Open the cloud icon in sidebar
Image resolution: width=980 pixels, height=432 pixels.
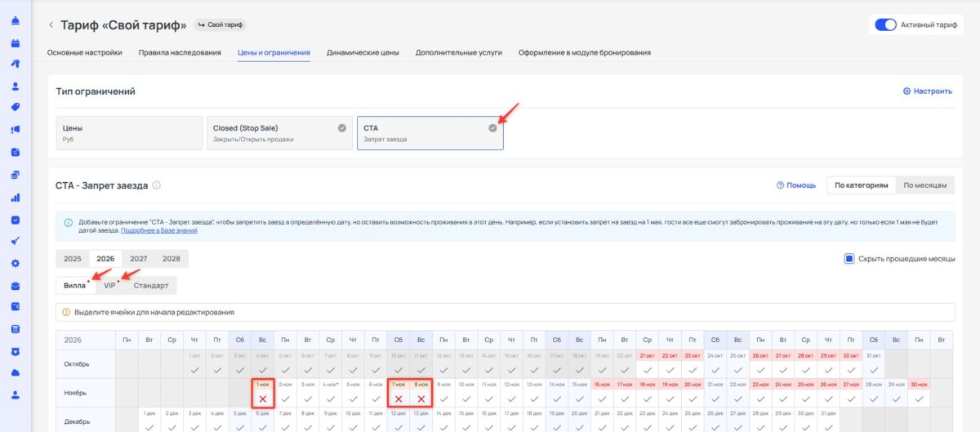click(16, 373)
